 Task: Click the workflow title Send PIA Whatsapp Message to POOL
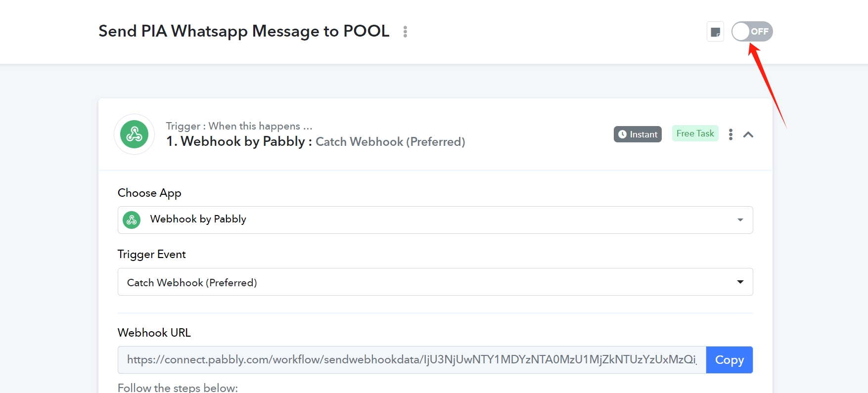(244, 31)
